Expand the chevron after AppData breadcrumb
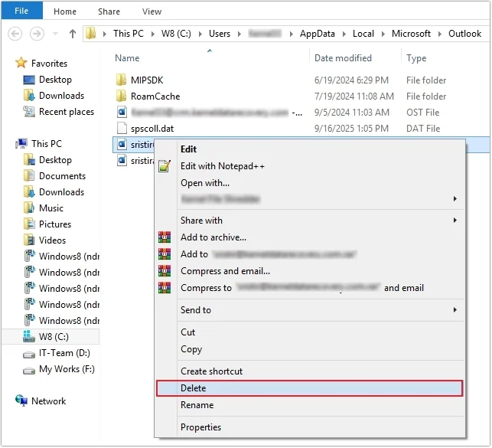 click(x=344, y=34)
